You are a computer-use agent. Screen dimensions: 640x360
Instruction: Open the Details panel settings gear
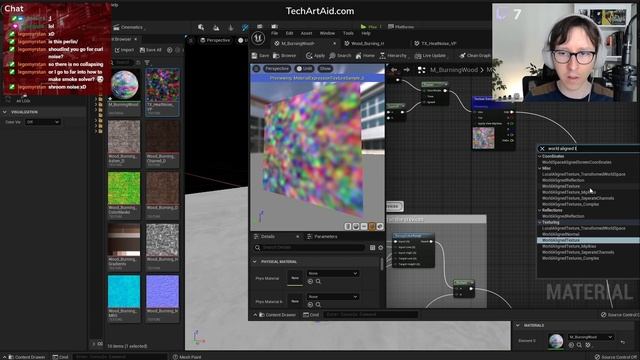(x=381, y=248)
